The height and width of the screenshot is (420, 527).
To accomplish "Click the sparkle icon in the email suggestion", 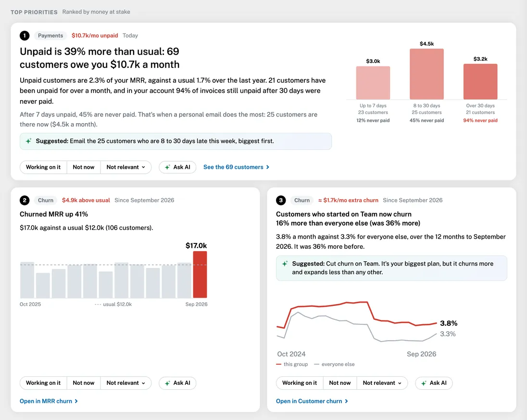I will (x=28, y=141).
